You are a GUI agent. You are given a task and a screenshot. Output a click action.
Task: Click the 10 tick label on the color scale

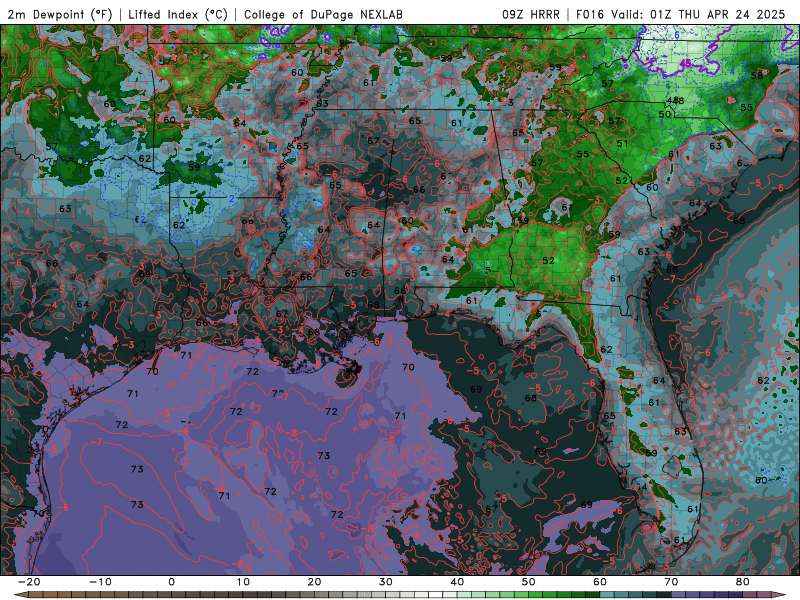(x=243, y=582)
